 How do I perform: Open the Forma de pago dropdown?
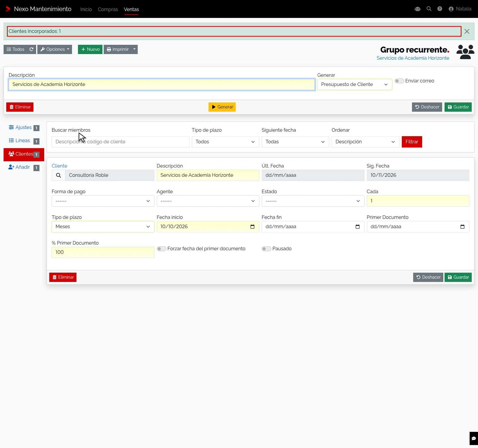click(x=103, y=201)
